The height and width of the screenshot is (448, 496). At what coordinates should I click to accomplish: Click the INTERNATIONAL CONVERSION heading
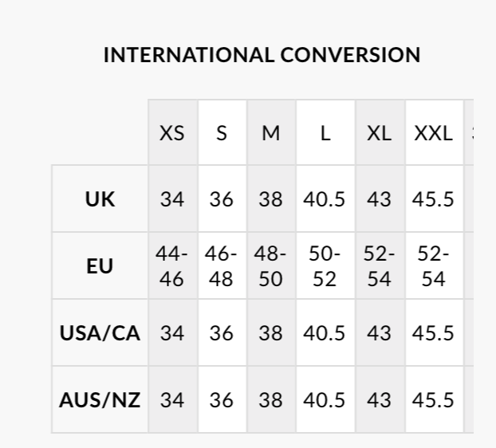tap(262, 55)
